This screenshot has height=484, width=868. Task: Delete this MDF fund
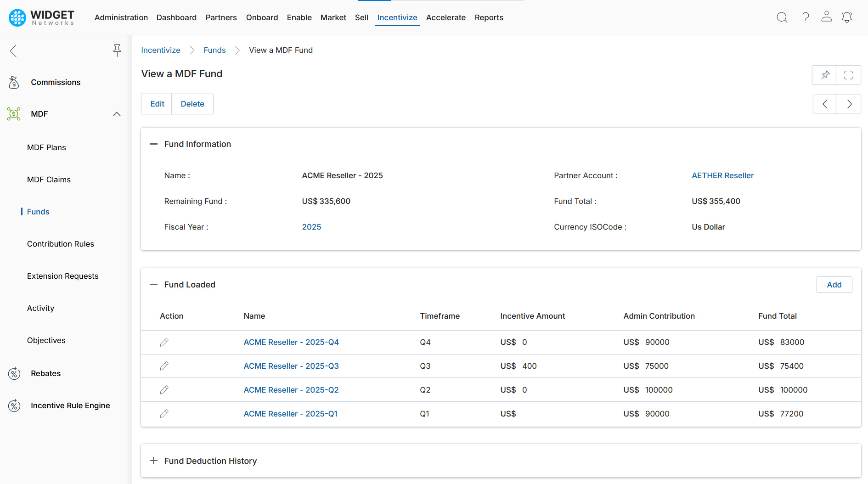click(192, 104)
